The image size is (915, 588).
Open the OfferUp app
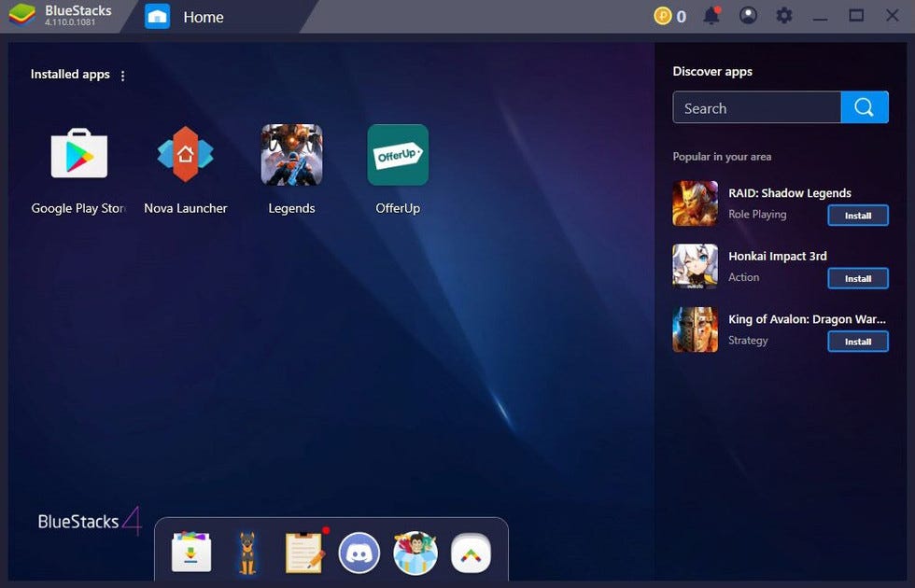398,154
